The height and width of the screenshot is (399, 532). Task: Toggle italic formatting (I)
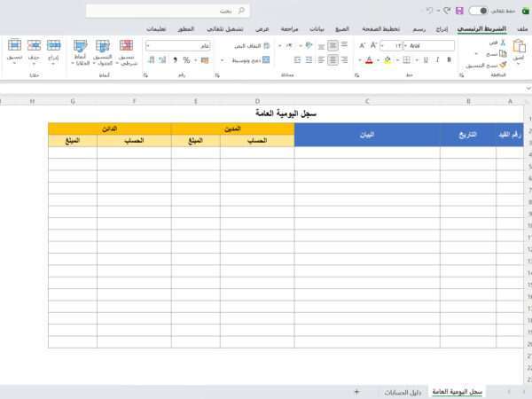(x=440, y=60)
